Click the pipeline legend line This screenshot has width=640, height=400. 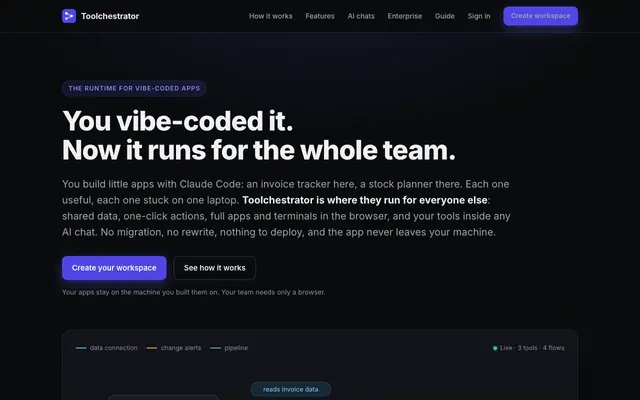(215, 348)
